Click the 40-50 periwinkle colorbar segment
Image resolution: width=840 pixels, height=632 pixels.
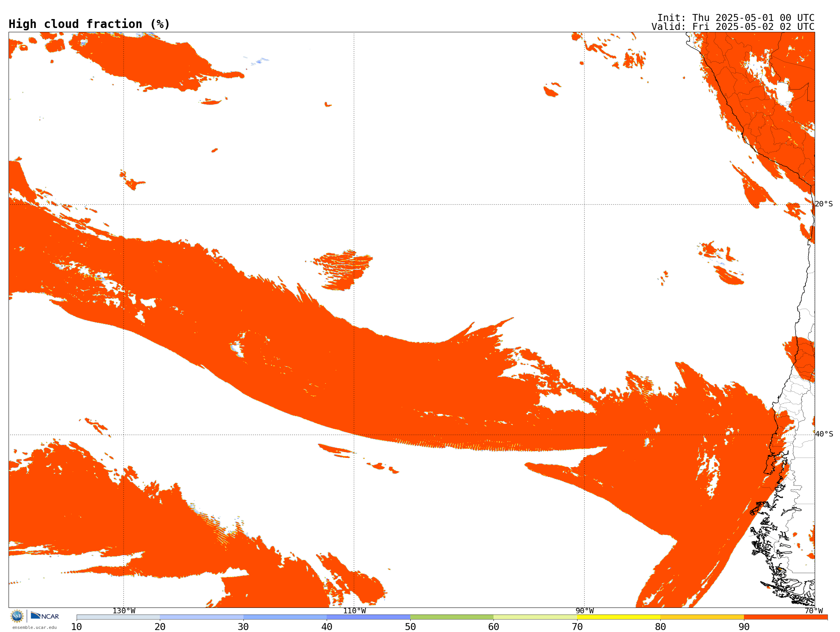click(x=368, y=617)
